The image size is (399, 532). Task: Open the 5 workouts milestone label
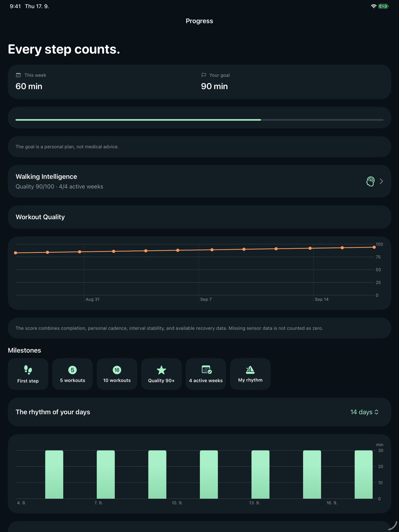click(x=72, y=380)
